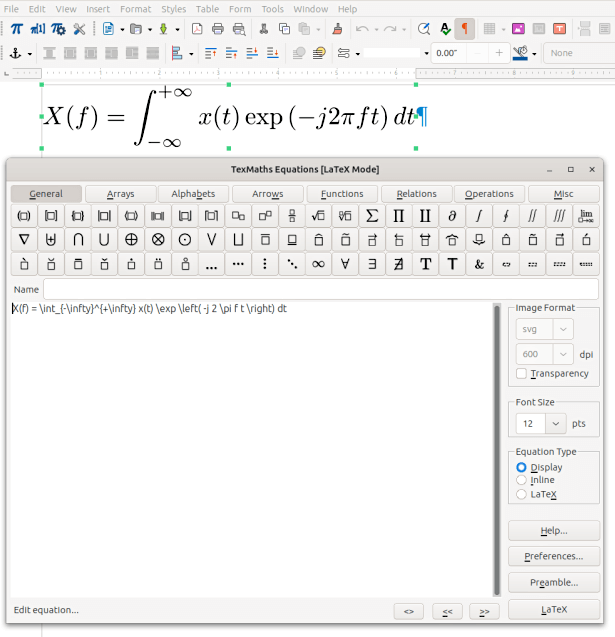Screen dimensions: 615x637
Task: Insert the square root symbol
Action: pos(318,216)
